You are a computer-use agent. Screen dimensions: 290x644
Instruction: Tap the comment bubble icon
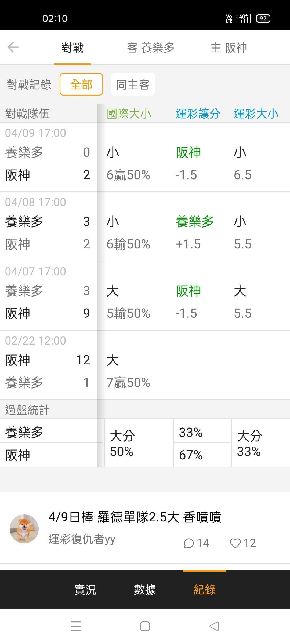pyautogui.click(x=189, y=543)
